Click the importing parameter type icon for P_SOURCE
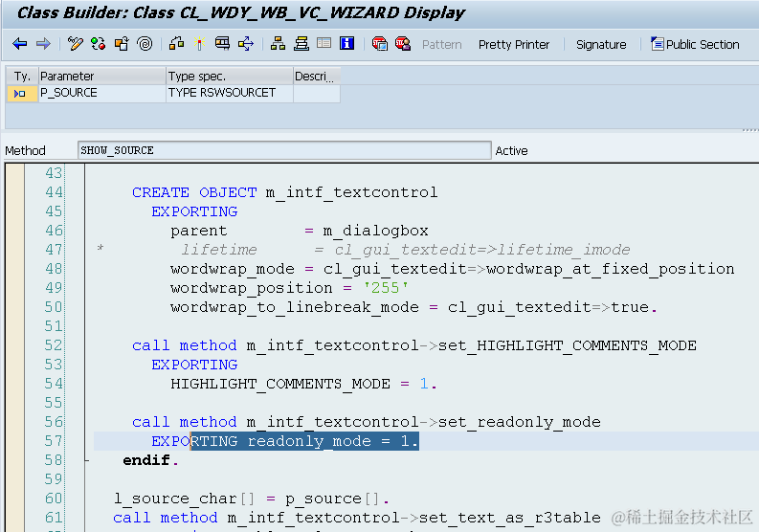 (20, 94)
